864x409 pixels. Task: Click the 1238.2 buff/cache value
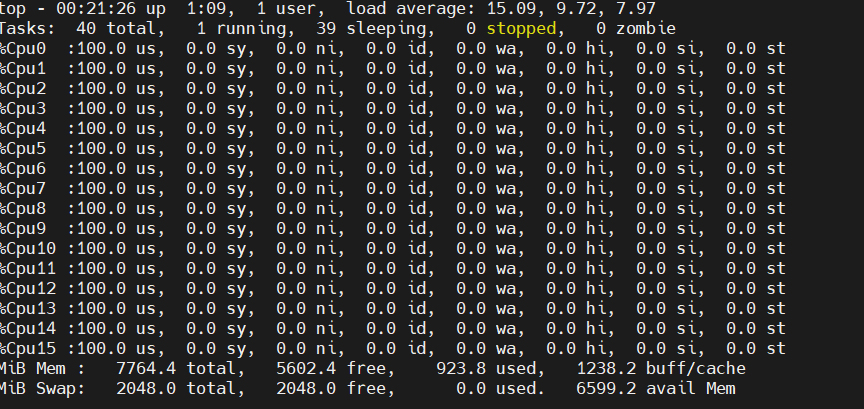(x=609, y=368)
